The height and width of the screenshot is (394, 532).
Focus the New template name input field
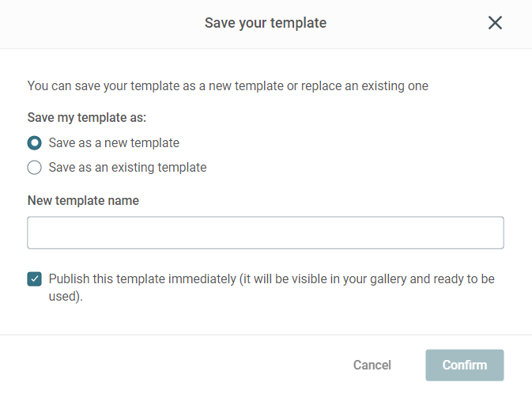(x=266, y=233)
